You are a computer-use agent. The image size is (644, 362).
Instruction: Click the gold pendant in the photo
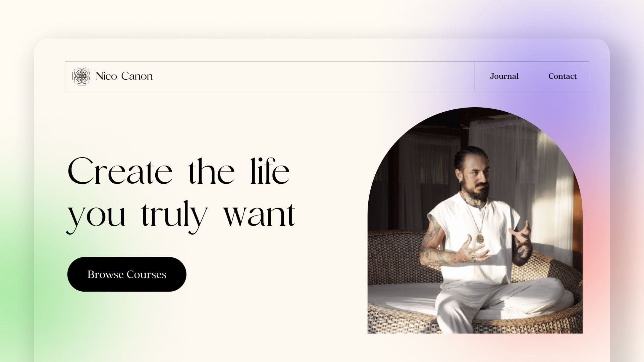pyautogui.click(x=480, y=239)
